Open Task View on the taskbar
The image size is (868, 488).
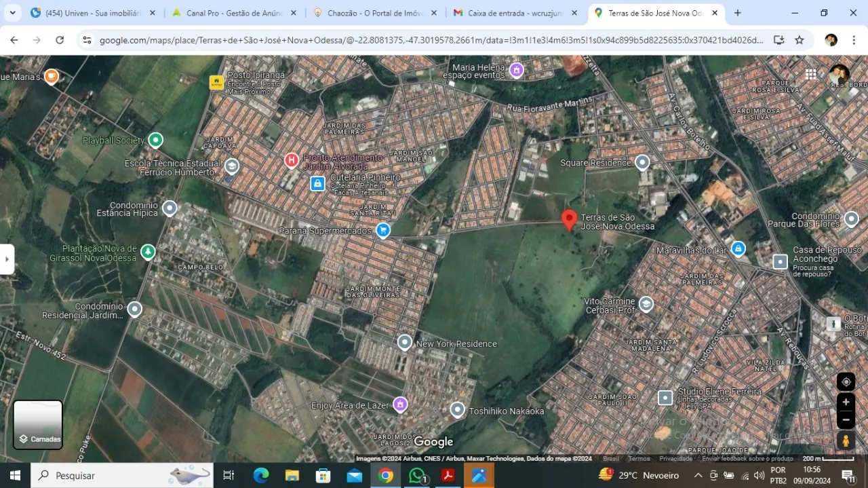(x=229, y=476)
